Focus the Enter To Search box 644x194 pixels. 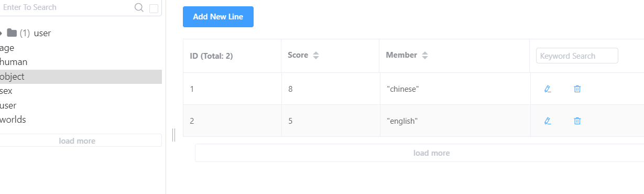coord(66,7)
